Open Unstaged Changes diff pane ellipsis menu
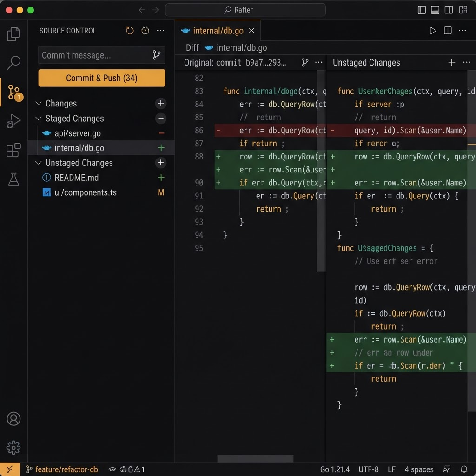Screen dimensions: 476x476 [467, 63]
